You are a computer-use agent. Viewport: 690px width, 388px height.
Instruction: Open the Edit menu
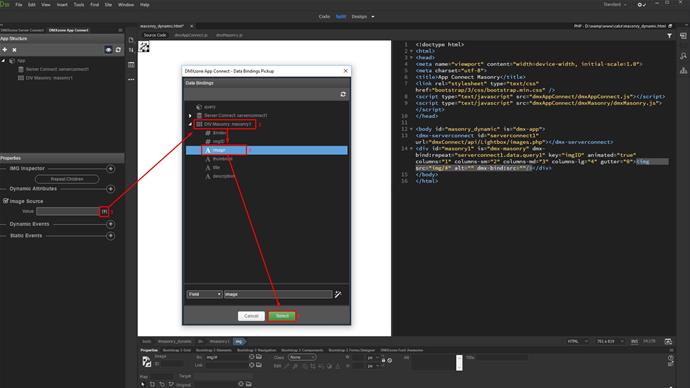[x=32, y=5]
